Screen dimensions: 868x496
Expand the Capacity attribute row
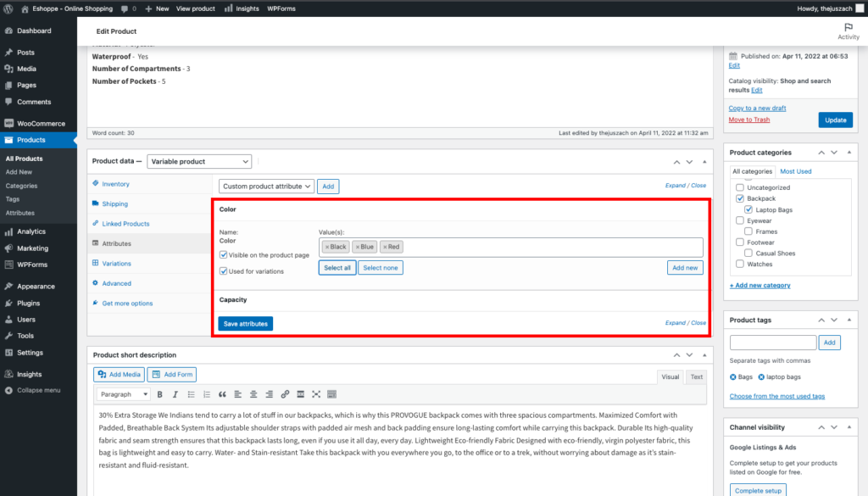tap(460, 300)
